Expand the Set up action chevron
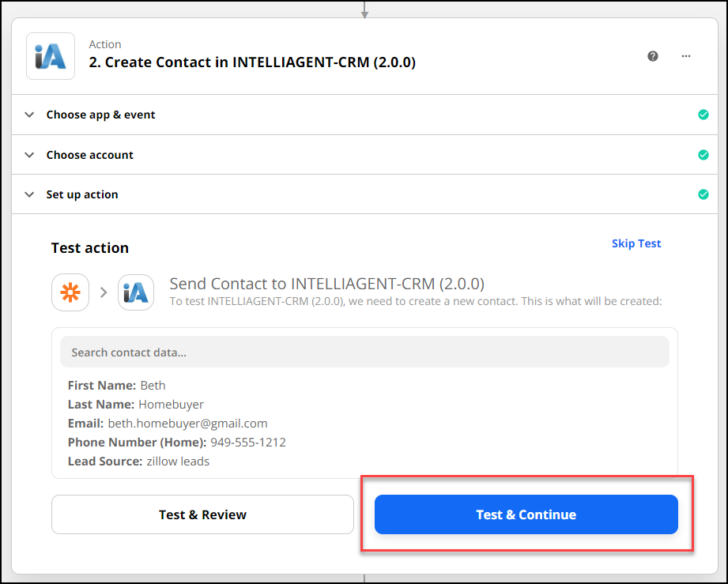 [x=29, y=194]
